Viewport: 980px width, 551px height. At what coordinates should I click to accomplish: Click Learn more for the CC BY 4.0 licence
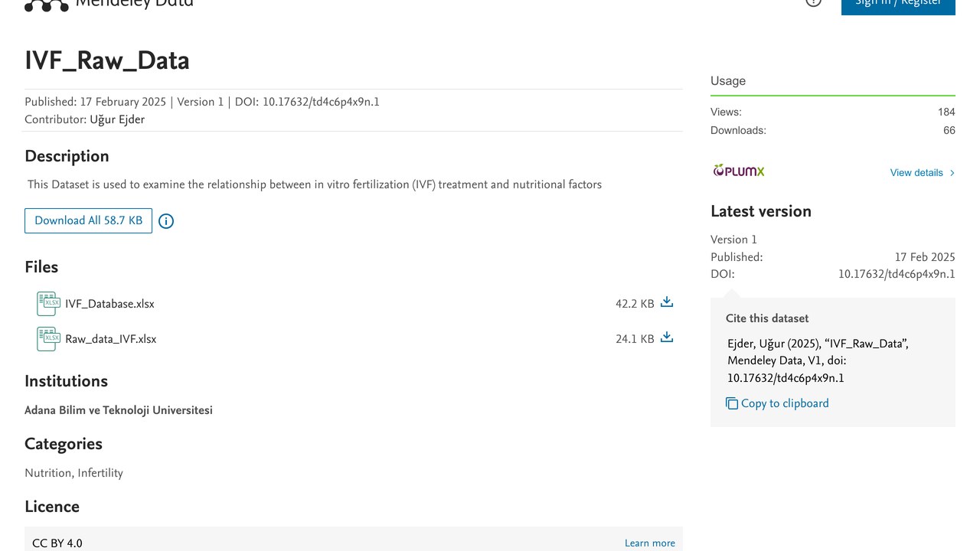650,543
